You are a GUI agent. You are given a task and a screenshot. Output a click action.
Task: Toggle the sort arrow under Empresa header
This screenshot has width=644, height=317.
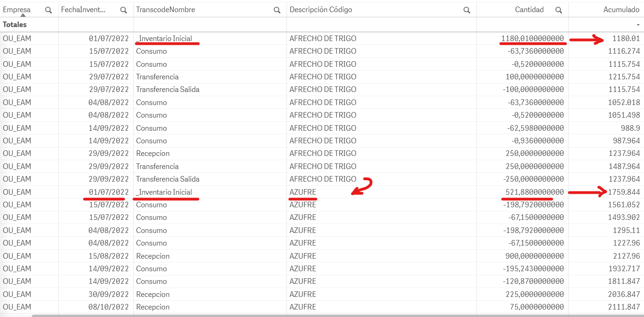tap(22, 15)
